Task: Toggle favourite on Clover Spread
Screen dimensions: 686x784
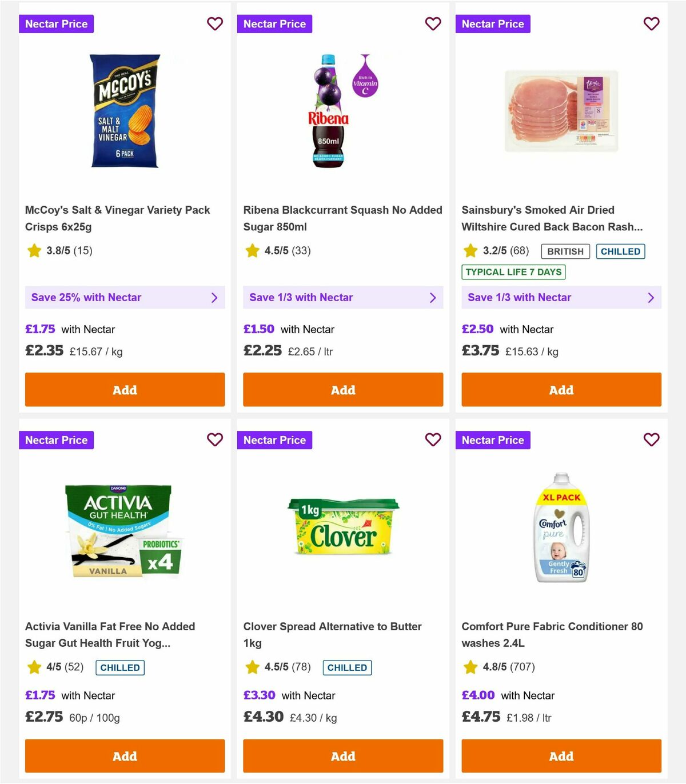Action: [433, 440]
